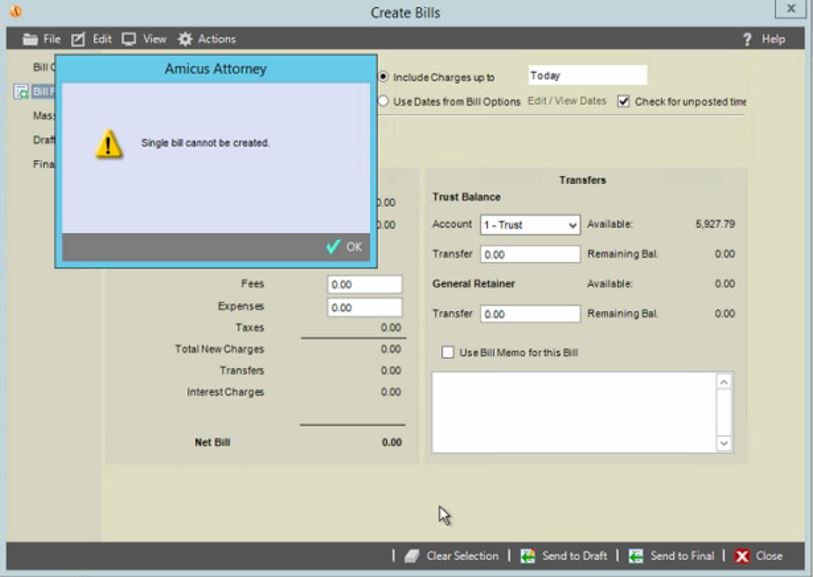Uncheck the Check for unposted time checkbox
The height and width of the screenshot is (577, 813).
coord(622,101)
